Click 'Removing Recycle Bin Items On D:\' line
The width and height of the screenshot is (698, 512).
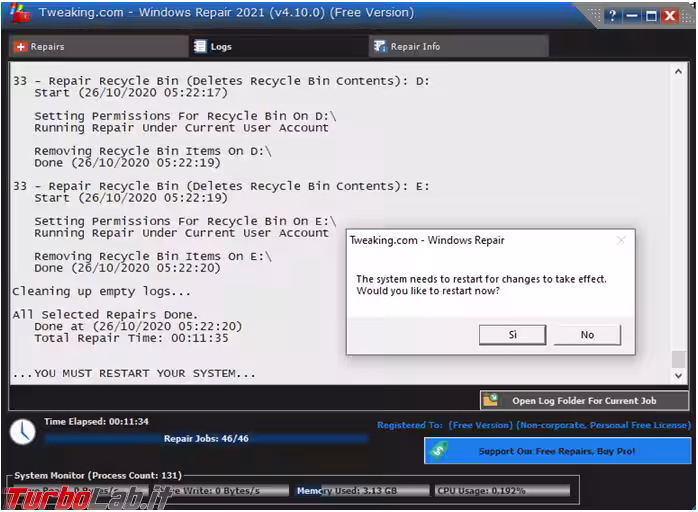click(x=153, y=151)
